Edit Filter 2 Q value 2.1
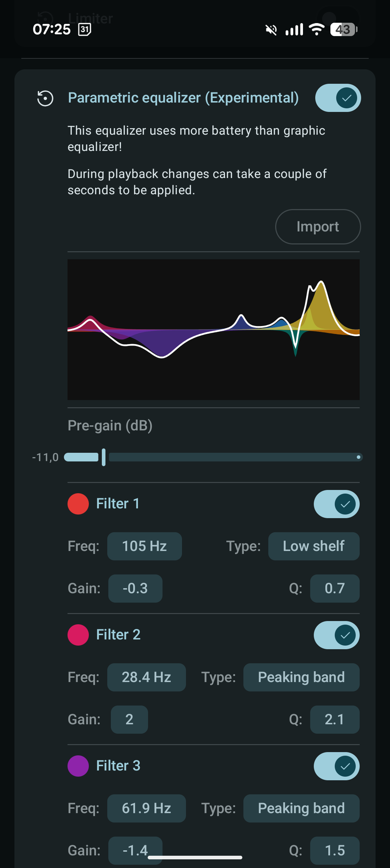The height and width of the screenshot is (868, 390). pyautogui.click(x=334, y=720)
